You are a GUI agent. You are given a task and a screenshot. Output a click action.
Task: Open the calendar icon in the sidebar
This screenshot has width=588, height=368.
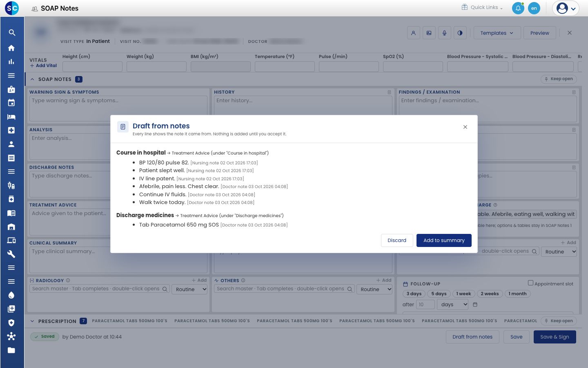[x=11, y=103]
